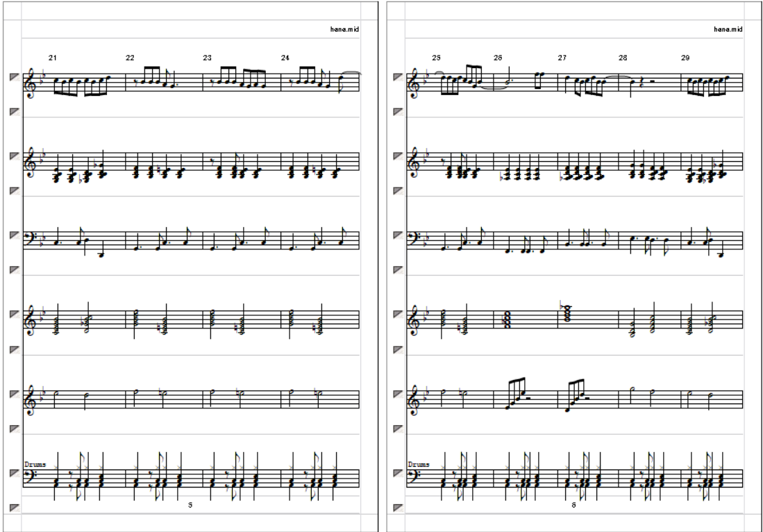Click measure number 26

pos(498,58)
